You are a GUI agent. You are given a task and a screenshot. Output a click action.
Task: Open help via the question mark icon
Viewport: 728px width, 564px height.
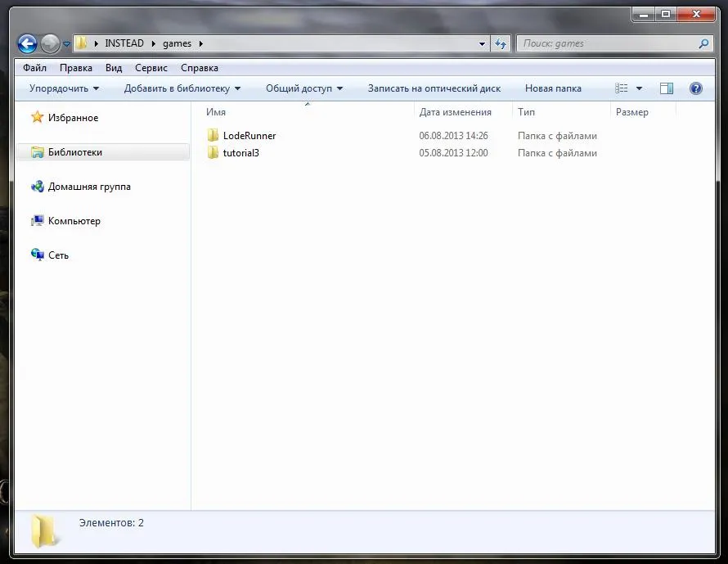(696, 88)
